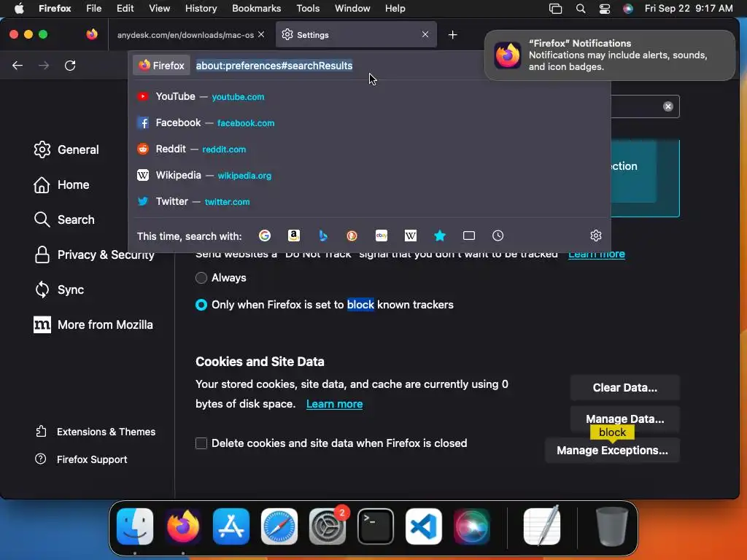Choose YouTube suggestion in URL dropdown

point(369,97)
